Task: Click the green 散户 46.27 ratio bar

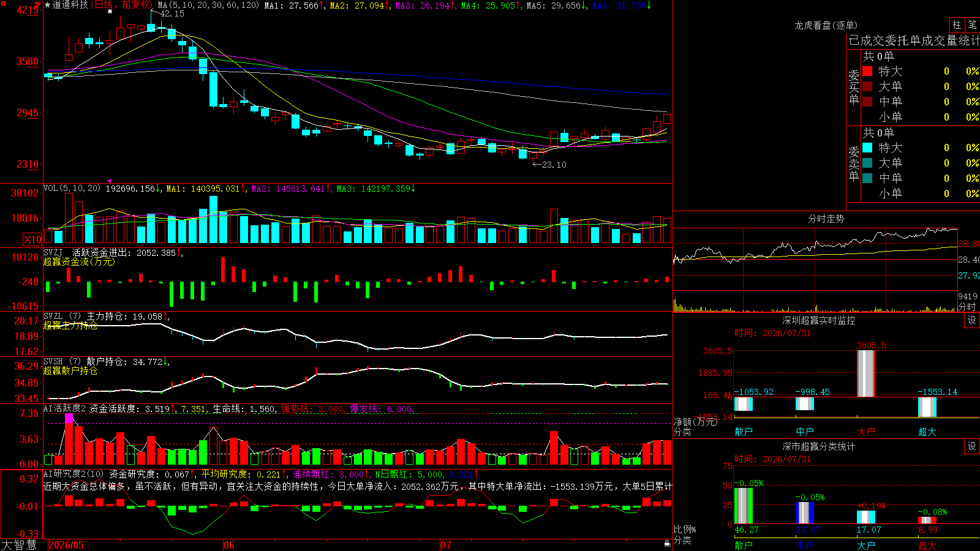Action: tap(744, 506)
